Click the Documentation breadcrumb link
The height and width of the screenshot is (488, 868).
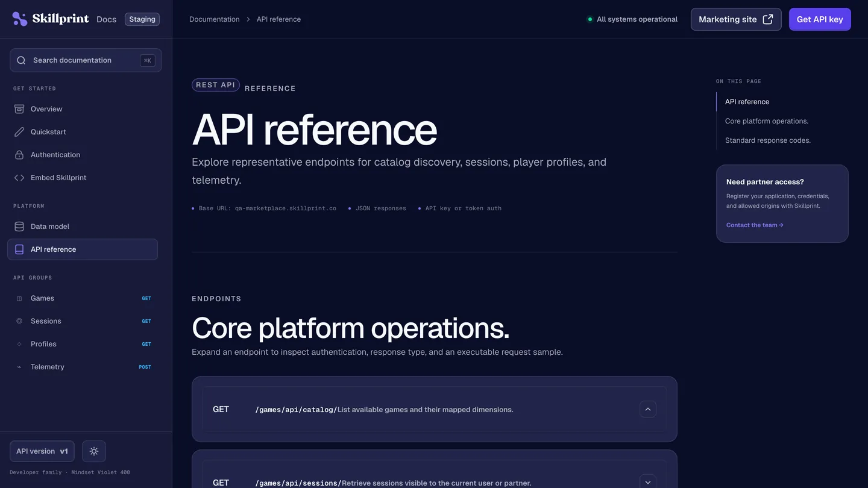tap(214, 19)
